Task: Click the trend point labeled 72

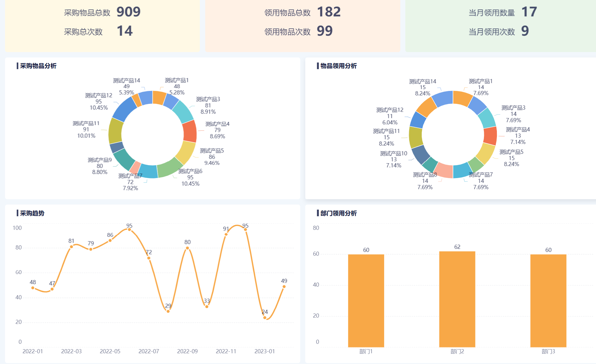Action: (x=149, y=258)
